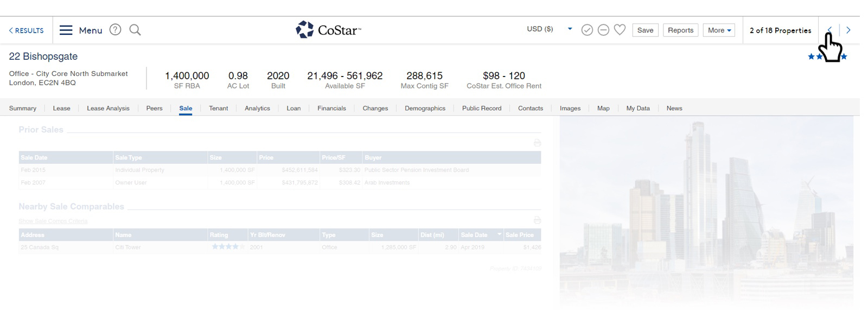Go to next property arrow
Screen dimensions: 868x330
pos(848,30)
